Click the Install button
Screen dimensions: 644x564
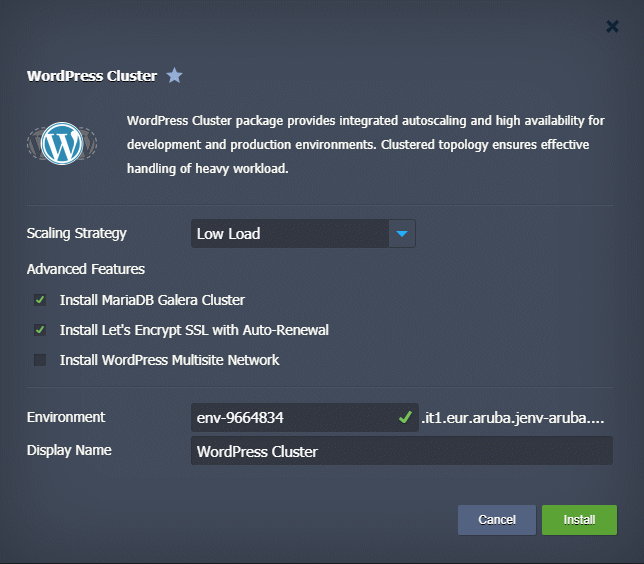click(x=579, y=520)
